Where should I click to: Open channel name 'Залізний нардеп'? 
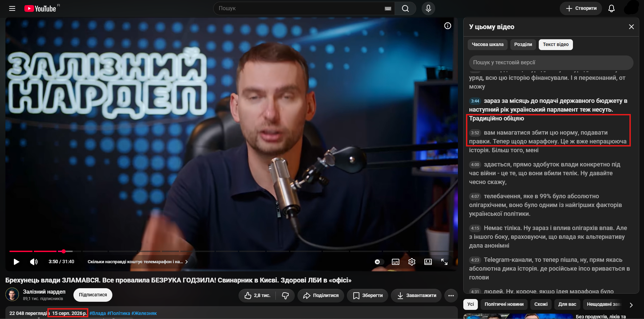(44, 292)
